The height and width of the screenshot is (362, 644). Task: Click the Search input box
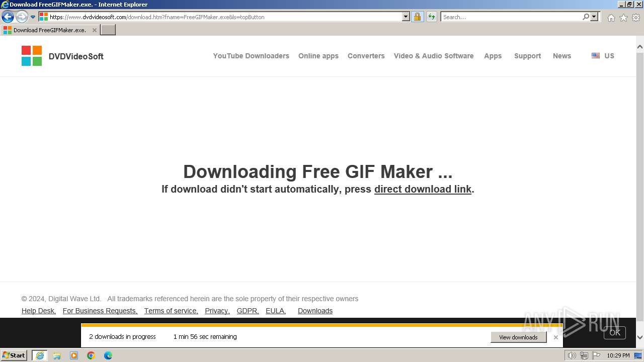click(x=511, y=17)
